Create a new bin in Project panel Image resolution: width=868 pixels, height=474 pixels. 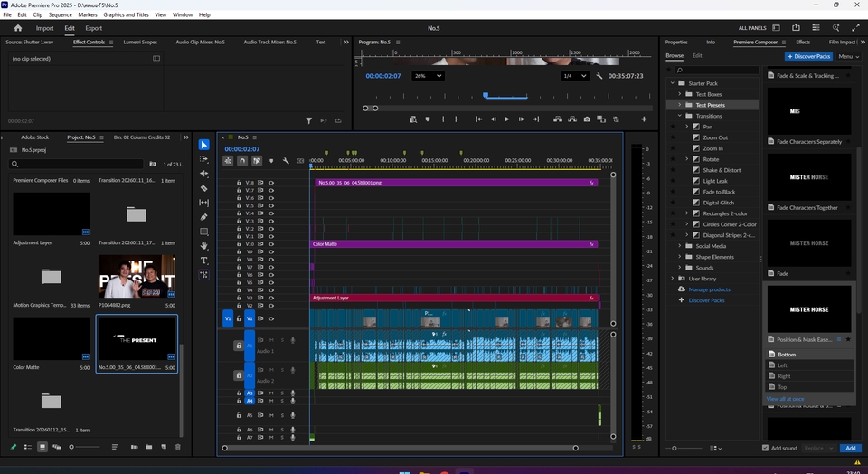149,447
